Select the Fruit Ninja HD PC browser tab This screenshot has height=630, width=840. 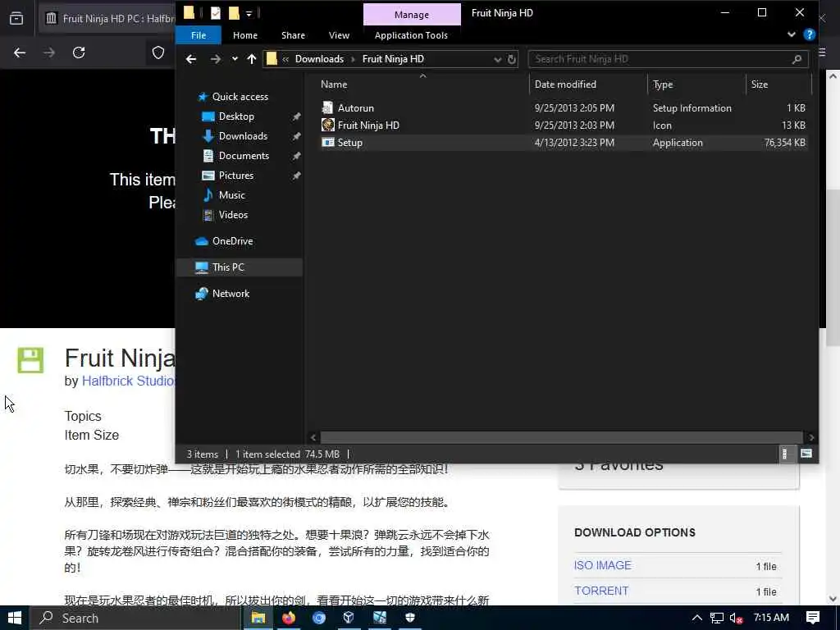(x=107, y=18)
